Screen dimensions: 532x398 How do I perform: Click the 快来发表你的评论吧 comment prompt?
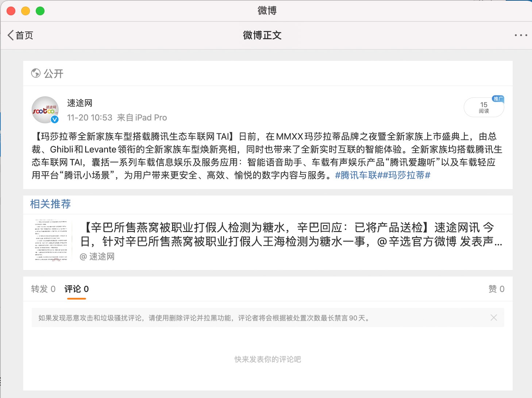267,359
